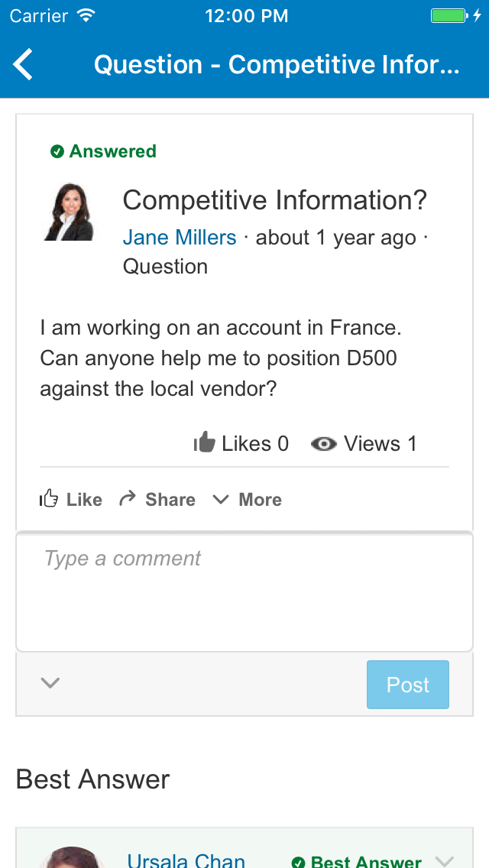Expand comment options chevron below text box
This screenshot has height=868, width=489.
coord(50,683)
